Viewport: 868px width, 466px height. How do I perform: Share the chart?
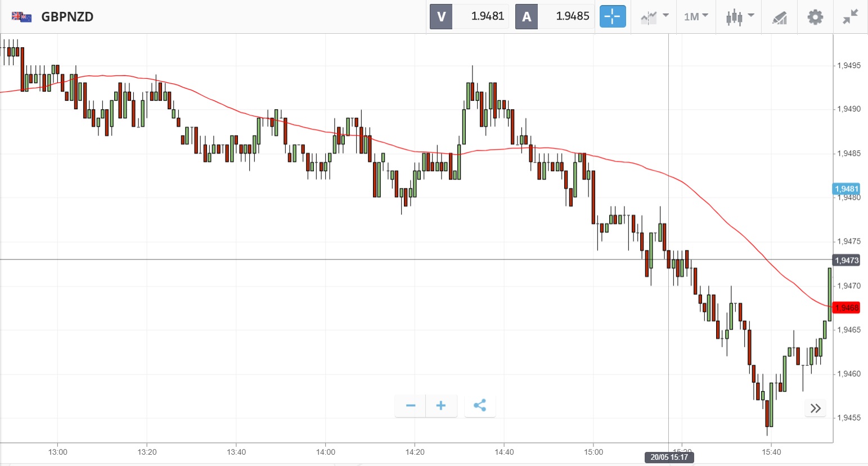coord(480,406)
